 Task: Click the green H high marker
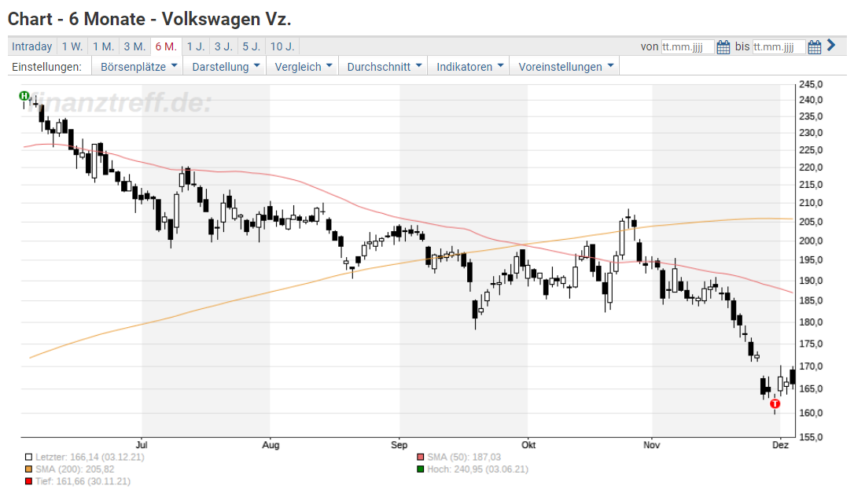coord(24,96)
